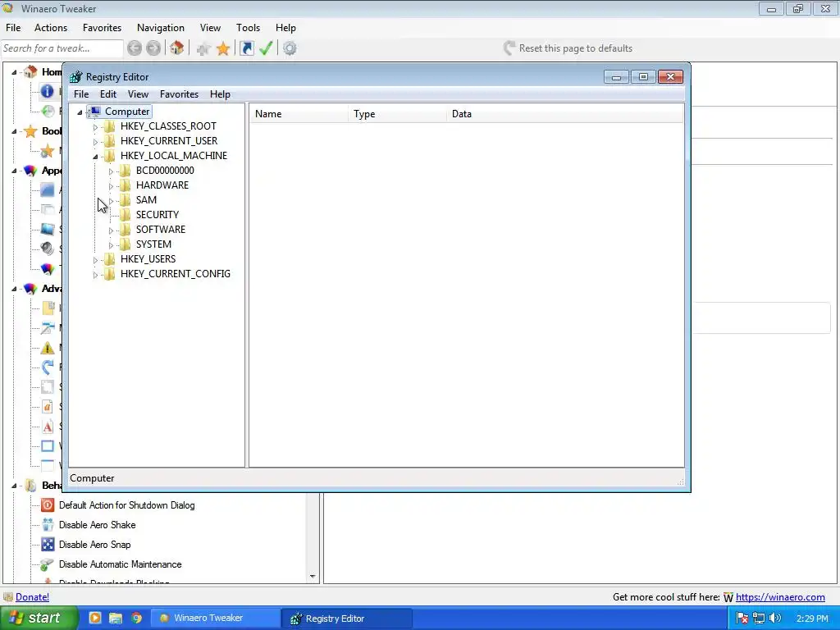The width and height of the screenshot is (840, 630).
Task: Collapse HKEY_LOCAL_MACHINE key
Action: pos(95,157)
